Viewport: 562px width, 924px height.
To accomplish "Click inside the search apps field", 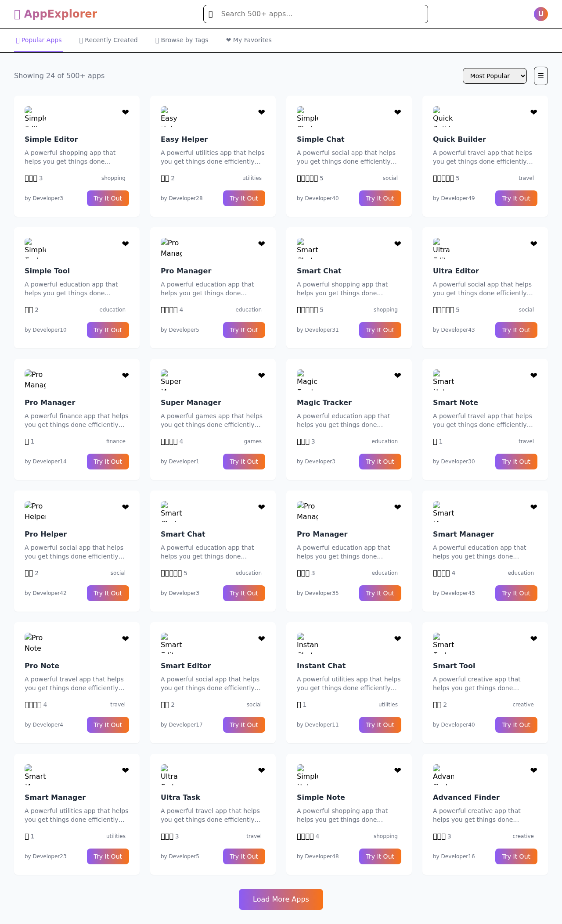I will coord(315,14).
